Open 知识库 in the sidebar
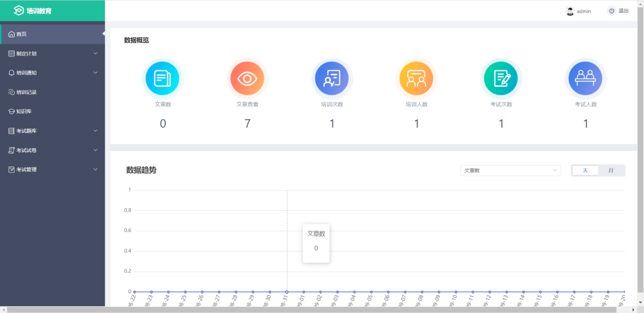Screen dimensions: 644x313 click(24, 111)
